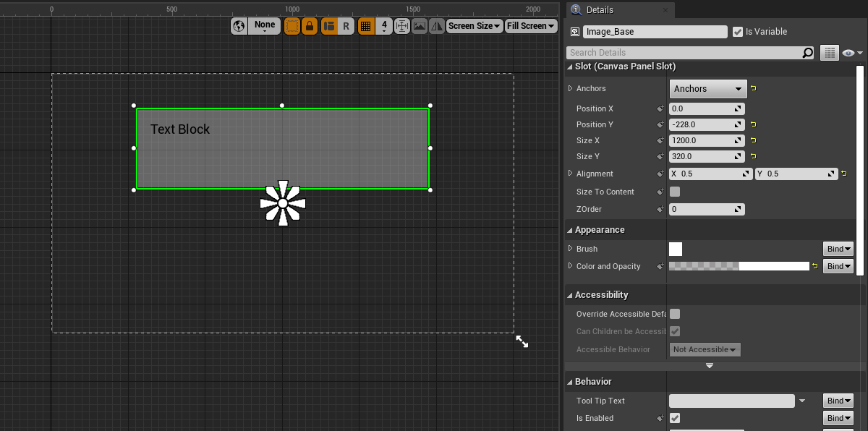868x431 pixels.
Task: Open the Tool Tip Text Bind dropdown
Action: (x=838, y=401)
